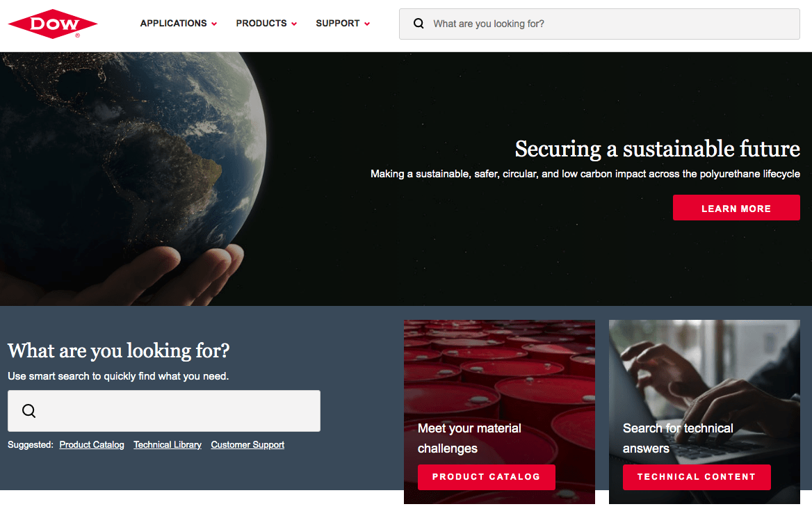Expand the Products menu chevron
Screen dimensions: 812x518
click(294, 24)
